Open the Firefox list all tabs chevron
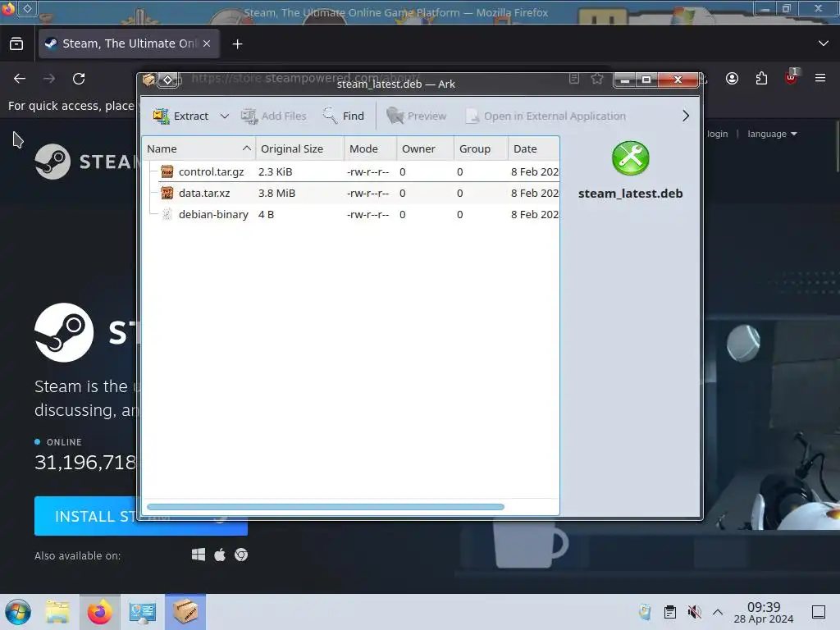 (x=824, y=43)
